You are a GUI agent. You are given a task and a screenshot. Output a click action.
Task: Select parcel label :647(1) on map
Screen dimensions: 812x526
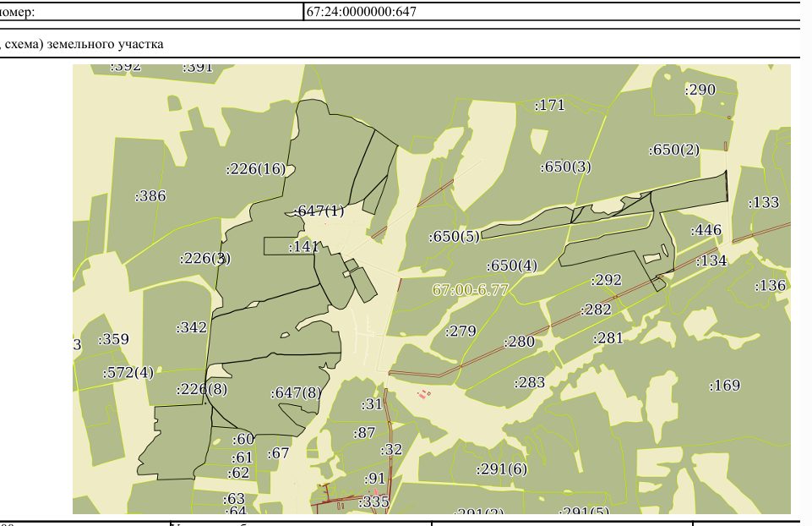coord(319,211)
